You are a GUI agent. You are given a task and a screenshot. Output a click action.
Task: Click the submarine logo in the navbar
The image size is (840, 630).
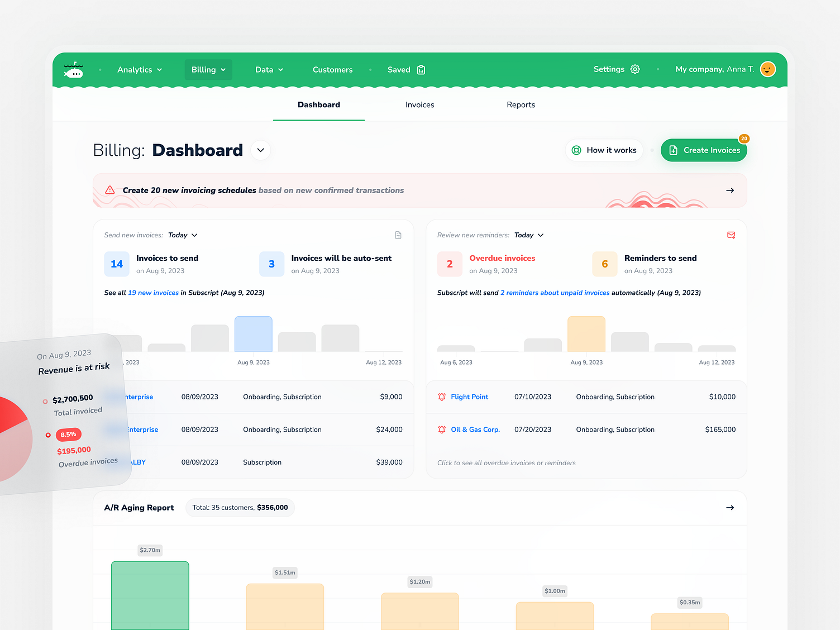pos(73,69)
